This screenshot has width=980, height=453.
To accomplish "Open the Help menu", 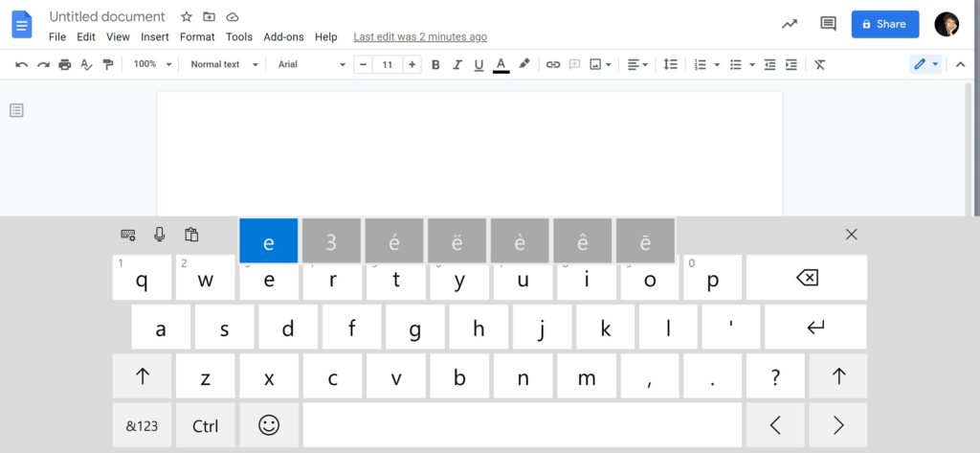I will click(325, 37).
